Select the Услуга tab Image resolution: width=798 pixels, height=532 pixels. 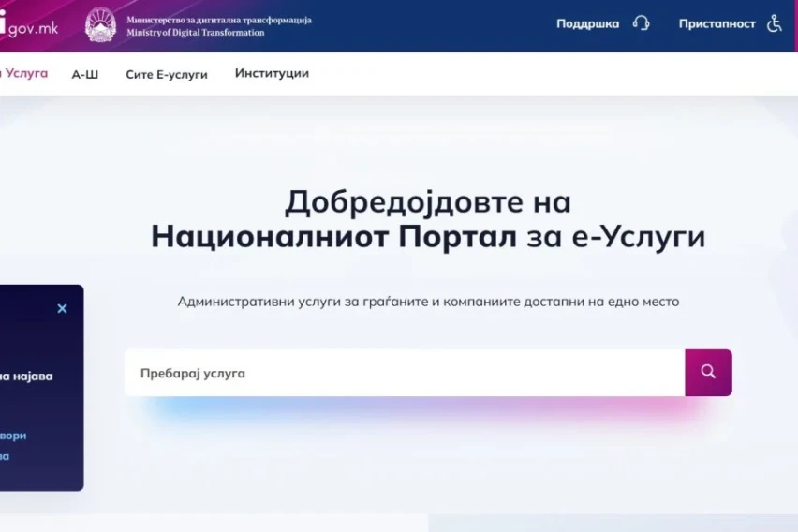click(x=25, y=73)
